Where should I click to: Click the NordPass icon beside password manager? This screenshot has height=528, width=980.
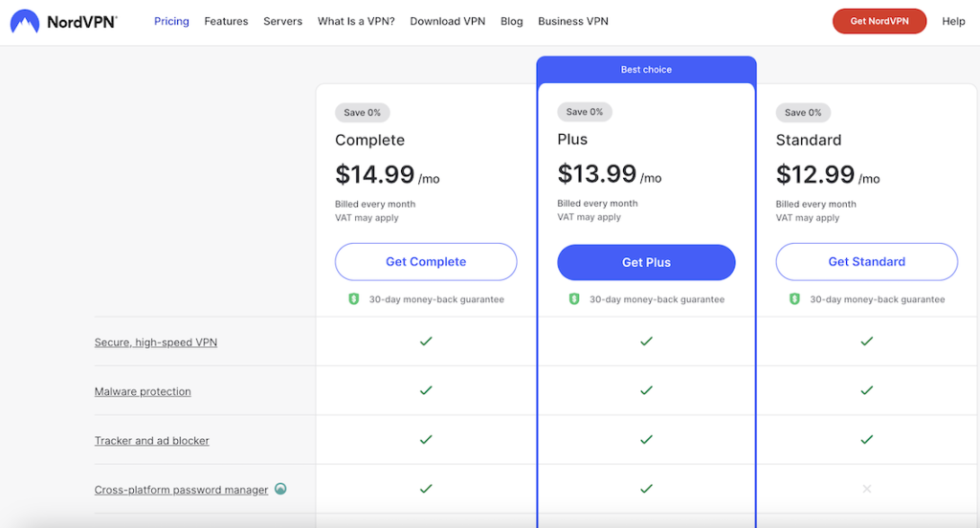click(280, 489)
